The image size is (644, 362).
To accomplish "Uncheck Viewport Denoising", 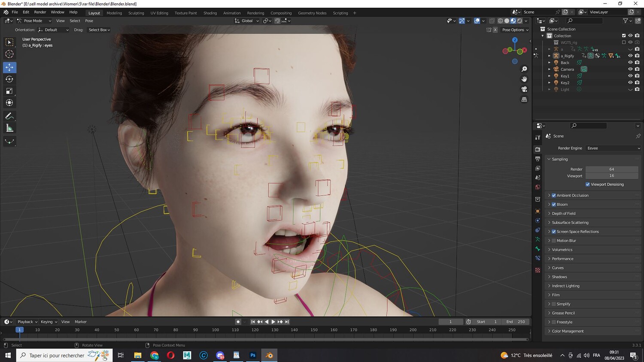I will (588, 184).
